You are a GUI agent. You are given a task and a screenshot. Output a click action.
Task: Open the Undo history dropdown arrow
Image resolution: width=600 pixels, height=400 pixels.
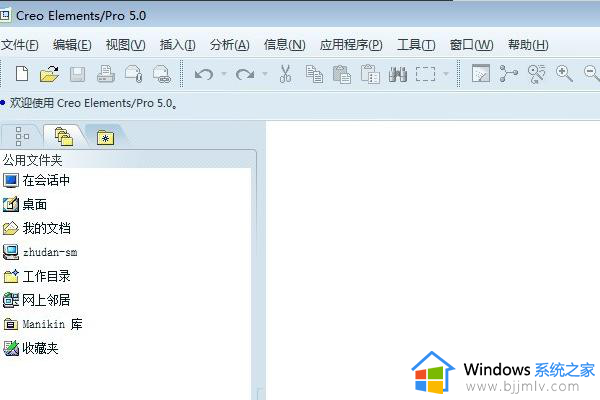click(x=224, y=73)
